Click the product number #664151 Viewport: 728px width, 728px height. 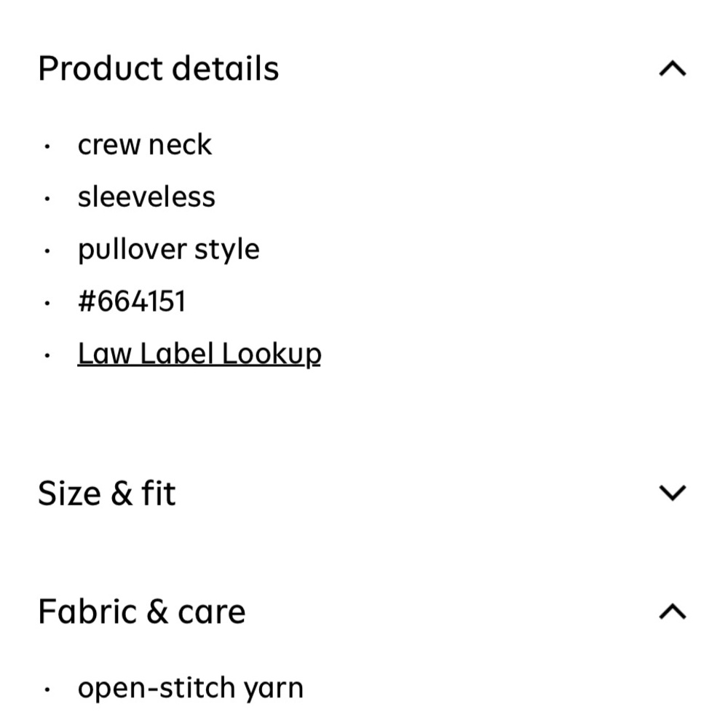[132, 301]
